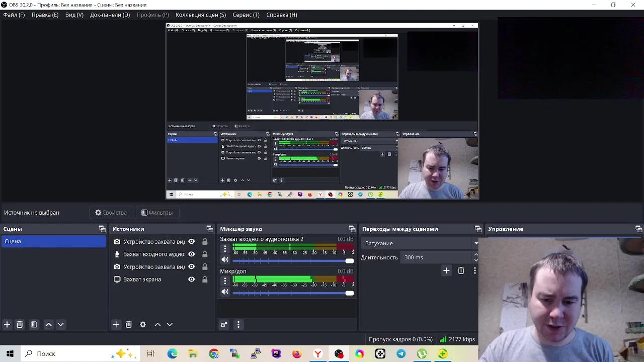
Task: Move source up in the Источники toolbar
Action: [x=157, y=324]
